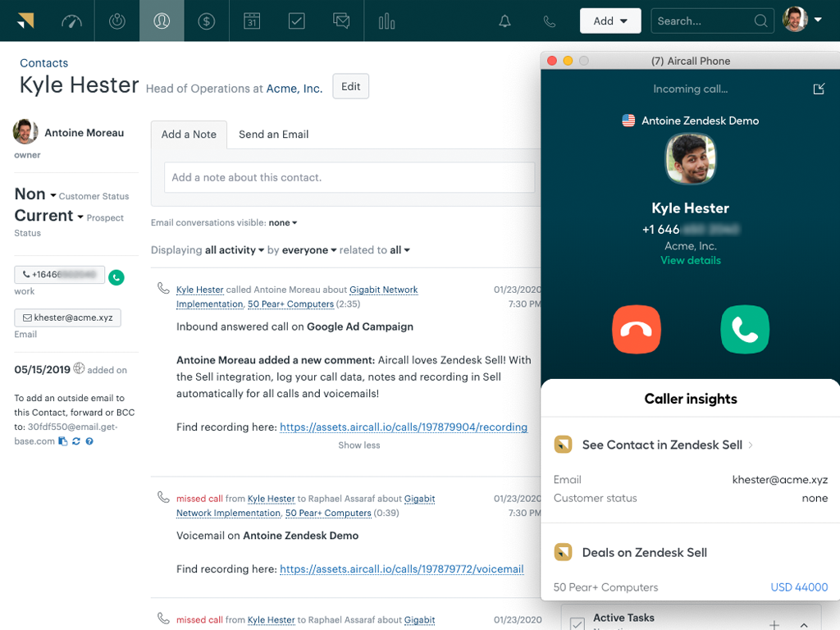
Task: Open the Add dropdown in top bar
Action: pos(610,20)
